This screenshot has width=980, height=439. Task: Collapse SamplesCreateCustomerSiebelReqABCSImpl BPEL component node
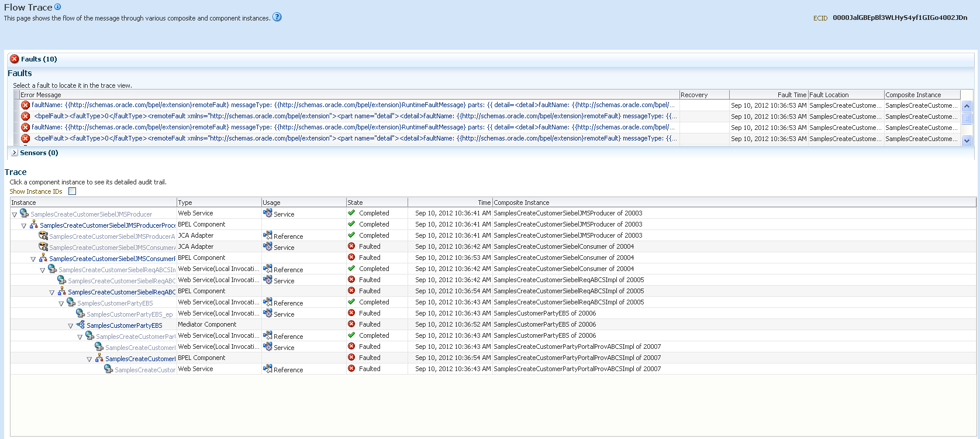(x=52, y=293)
